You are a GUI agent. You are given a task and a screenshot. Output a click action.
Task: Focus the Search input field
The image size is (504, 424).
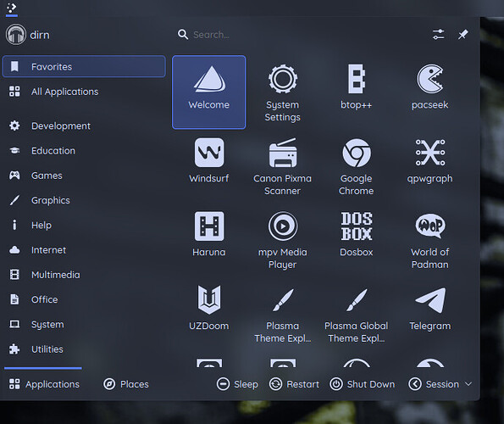coord(299,35)
